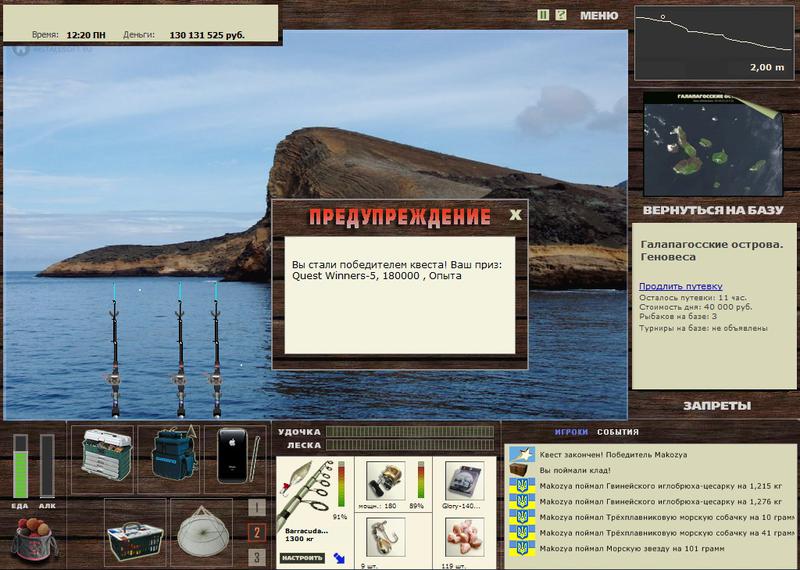The width and height of the screenshot is (800, 570).
Task: Select the rightmost fishing rod on the water
Action: [x=216, y=351]
